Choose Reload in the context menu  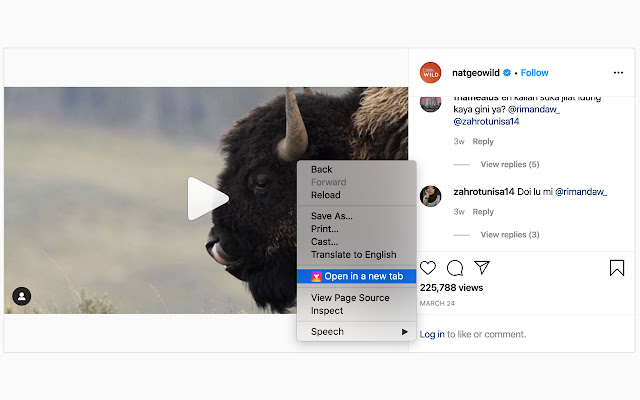pos(356,195)
